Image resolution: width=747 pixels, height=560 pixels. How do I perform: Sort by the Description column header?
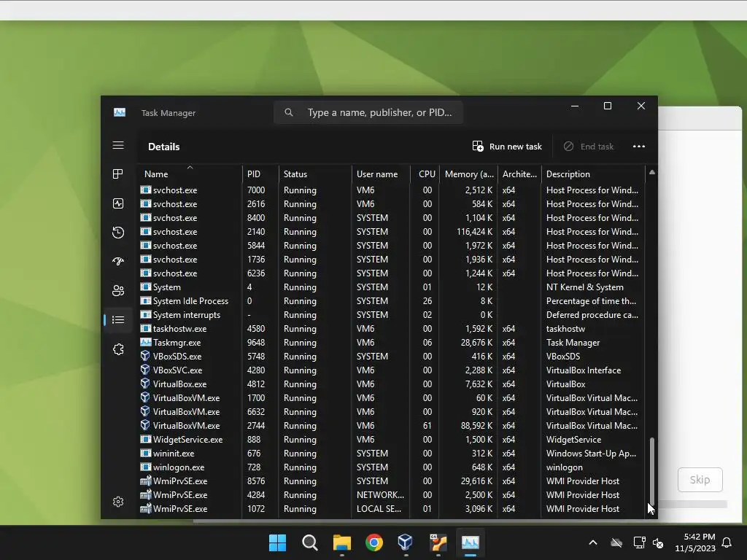click(x=592, y=174)
